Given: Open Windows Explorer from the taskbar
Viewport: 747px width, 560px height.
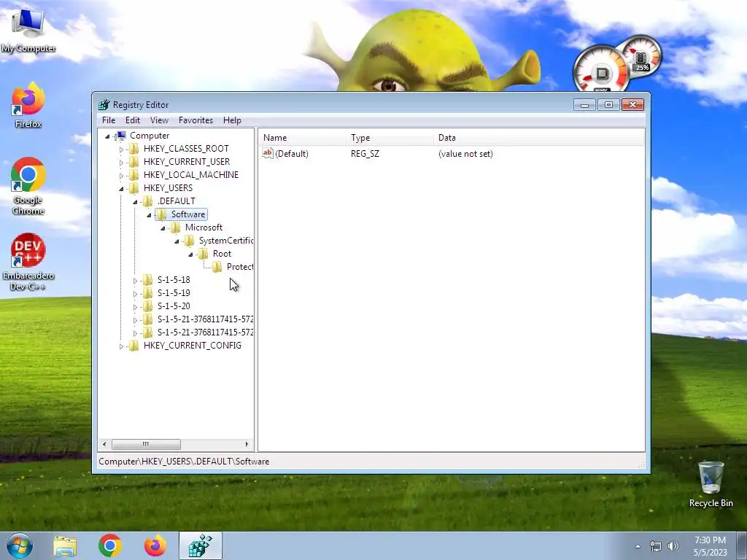Looking at the screenshot, I should [x=65, y=545].
